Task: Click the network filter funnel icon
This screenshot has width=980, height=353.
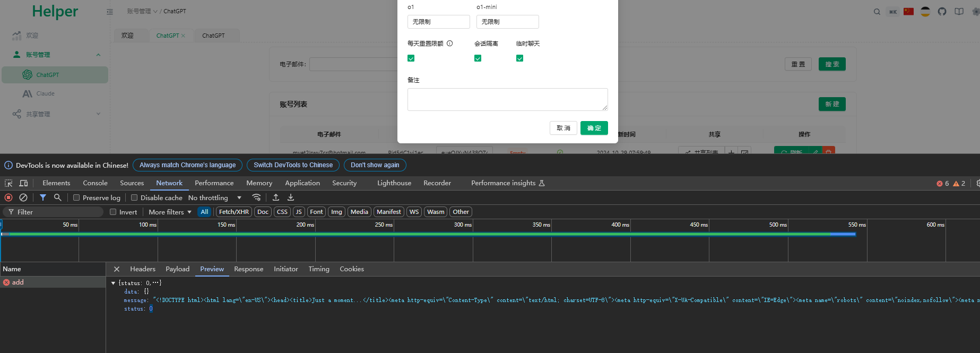Action: coord(43,197)
